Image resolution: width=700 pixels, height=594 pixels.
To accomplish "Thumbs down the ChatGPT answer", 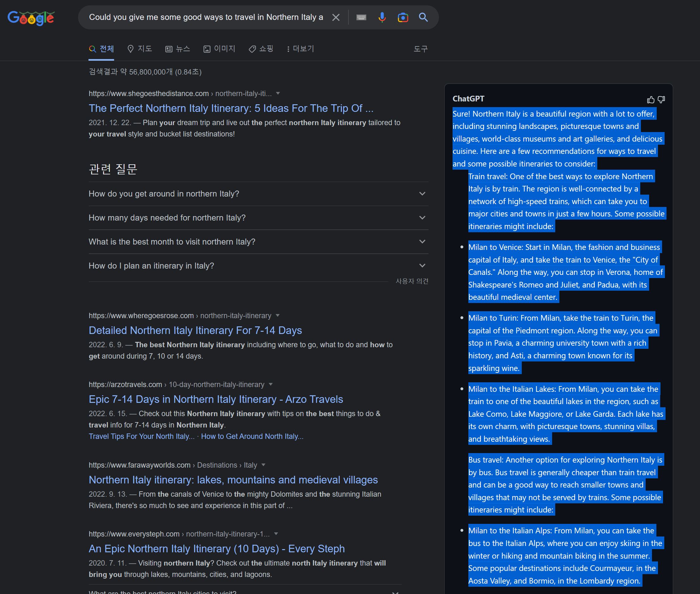I will pos(661,100).
